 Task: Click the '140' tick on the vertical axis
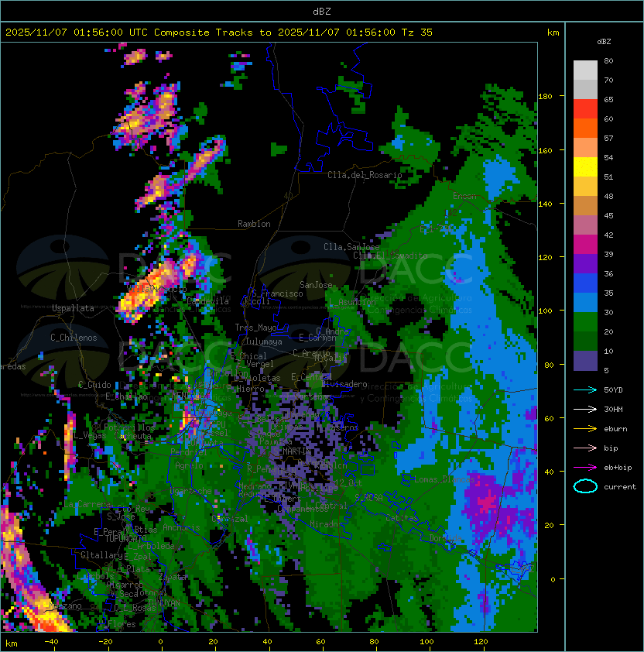click(545, 204)
